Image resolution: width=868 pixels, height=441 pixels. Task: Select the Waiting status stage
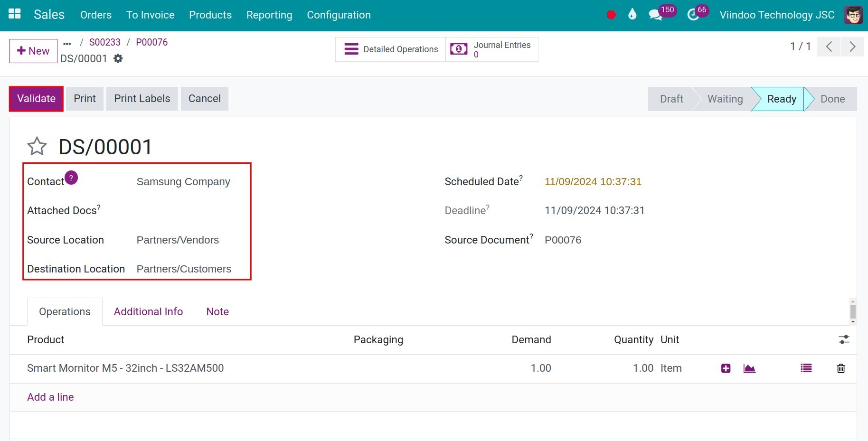coord(725,99)
